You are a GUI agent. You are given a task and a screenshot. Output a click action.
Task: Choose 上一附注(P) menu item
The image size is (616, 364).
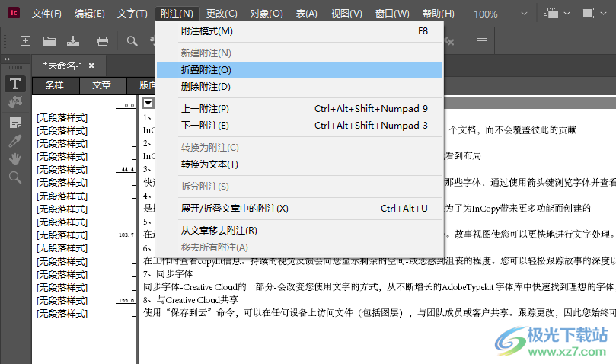[x=299, y=108]
